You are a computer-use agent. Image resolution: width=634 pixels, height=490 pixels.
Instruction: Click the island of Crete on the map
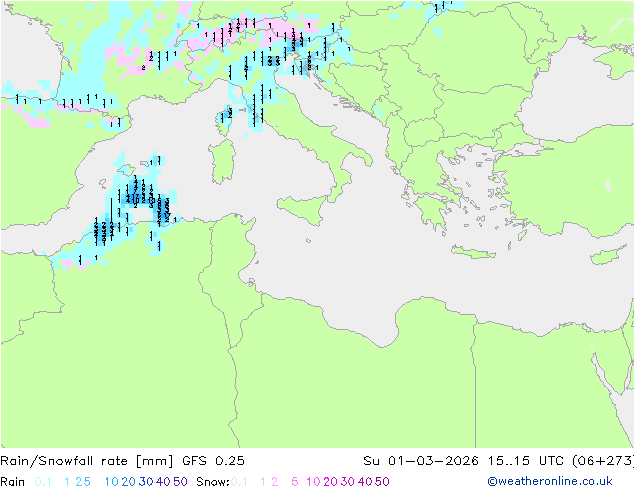pyautogui.click(x=473, y=252)
